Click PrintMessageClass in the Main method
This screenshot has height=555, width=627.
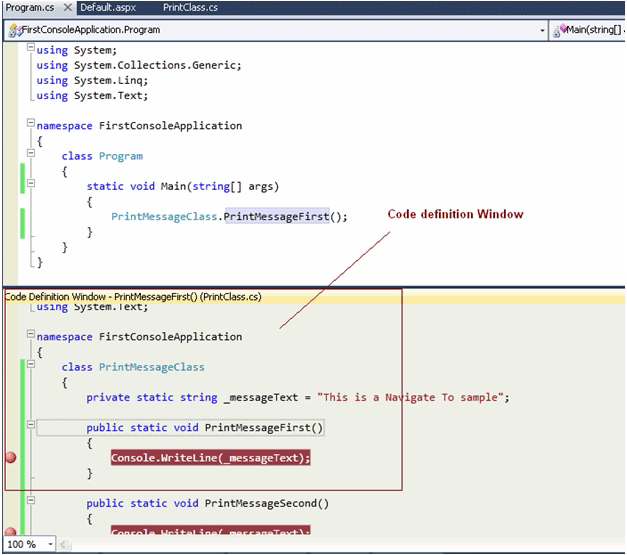pyautogui.click(x=164, y=217)
